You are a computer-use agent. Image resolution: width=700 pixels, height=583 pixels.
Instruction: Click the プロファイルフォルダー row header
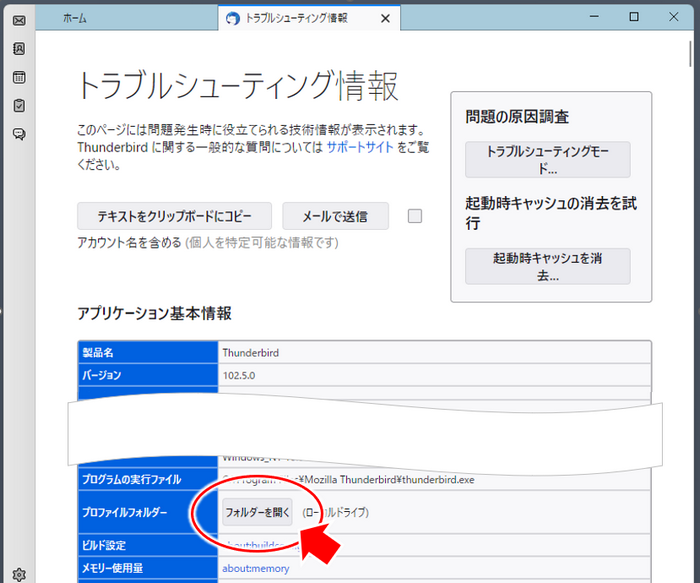pos(148,512)
